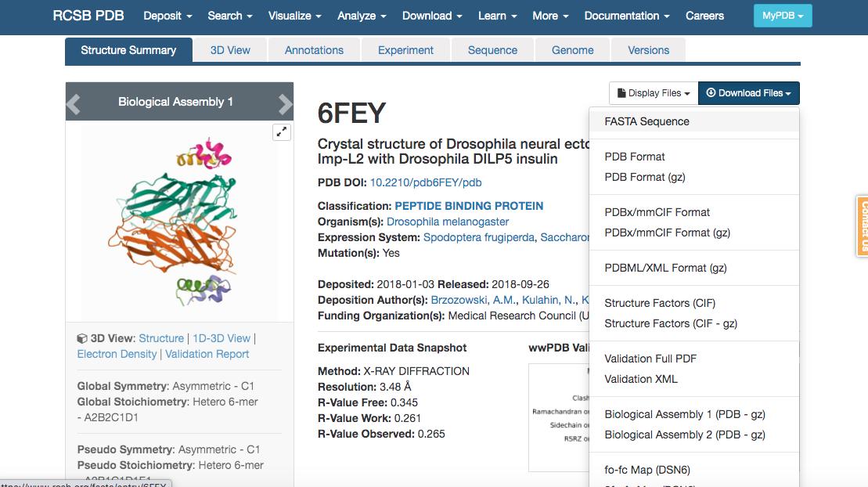
Task: Click the Drosophila melanogaster organism link
Action: [448, 222]
